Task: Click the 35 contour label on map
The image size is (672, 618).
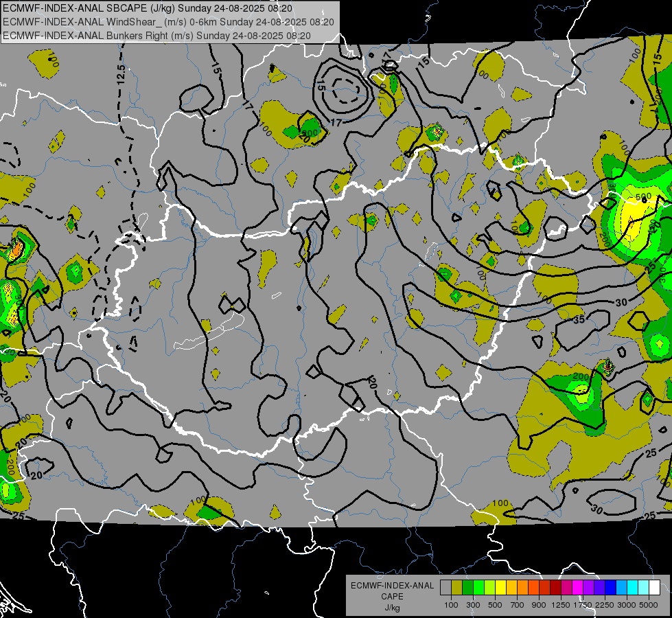Action: [x=579, y=319]
